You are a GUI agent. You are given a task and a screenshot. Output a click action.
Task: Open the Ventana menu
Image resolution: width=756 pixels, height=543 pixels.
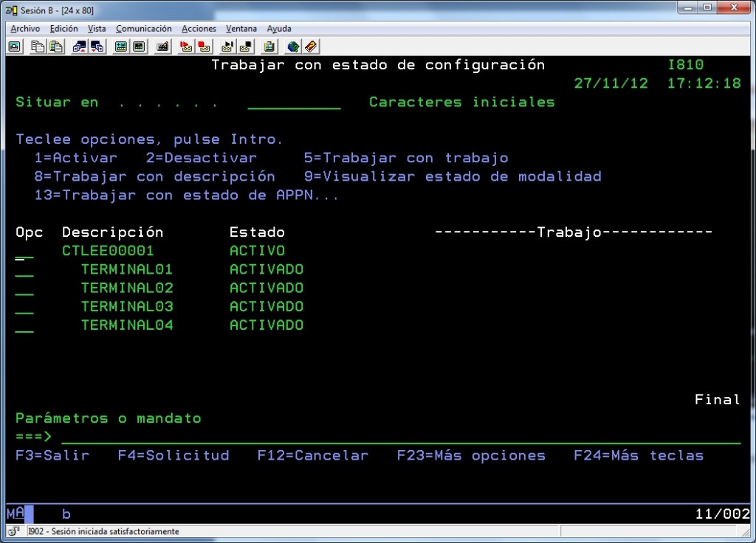(x=241, y=29)
